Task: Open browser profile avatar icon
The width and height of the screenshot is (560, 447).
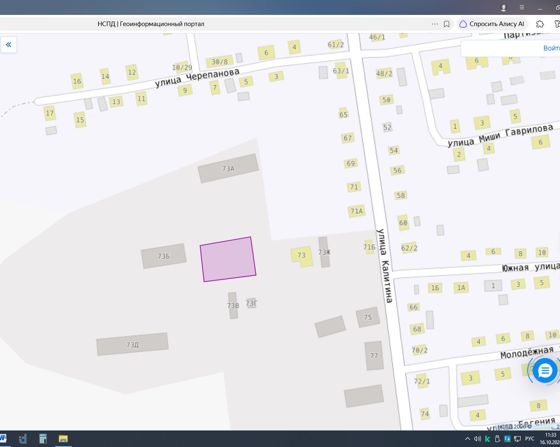Action: coord(504,7)
